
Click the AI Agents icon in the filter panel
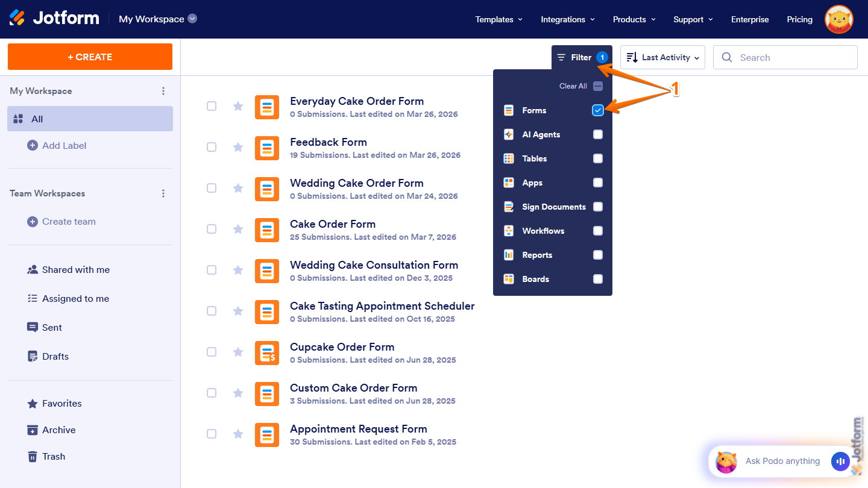(x=509, y=134)
